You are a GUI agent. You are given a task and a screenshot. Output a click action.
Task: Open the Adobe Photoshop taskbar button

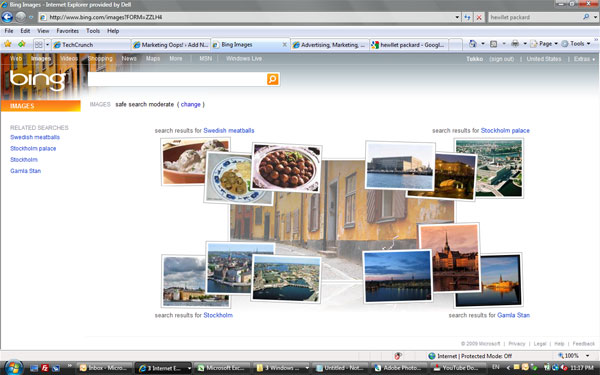[400, 368]
